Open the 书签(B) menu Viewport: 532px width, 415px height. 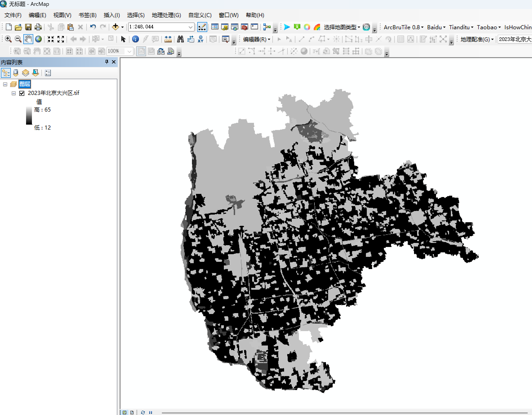pos(87,15)
